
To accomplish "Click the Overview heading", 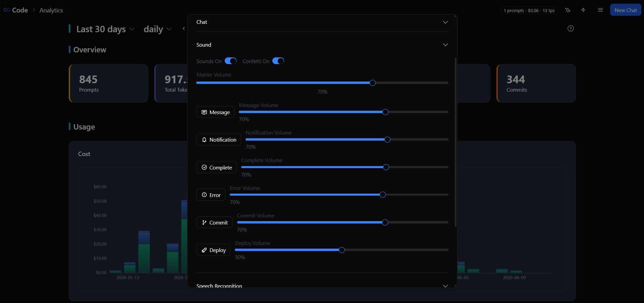I will (90, 50).
